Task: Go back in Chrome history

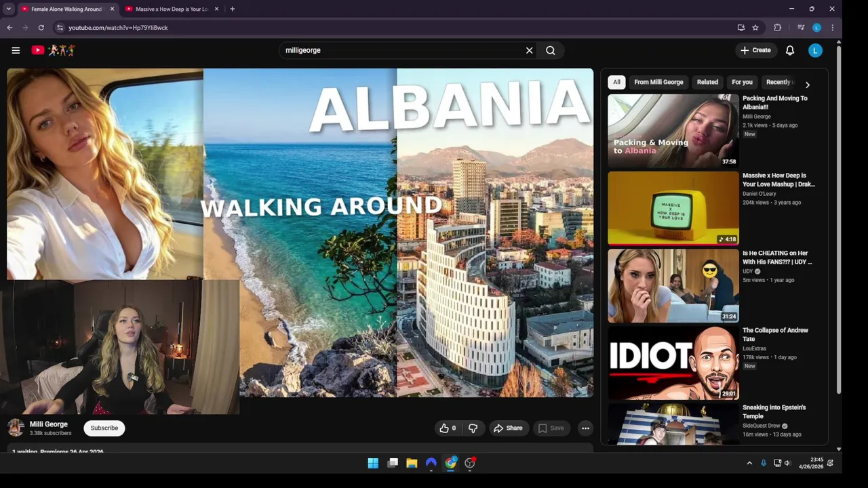Action: pyautogui.click(x=9, y=28)
